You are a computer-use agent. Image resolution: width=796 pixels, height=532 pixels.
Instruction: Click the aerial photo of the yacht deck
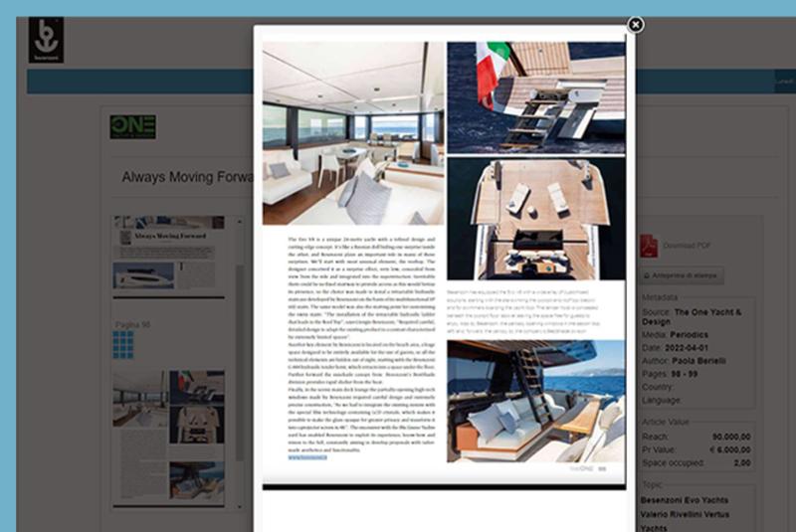tap(535, 218)
